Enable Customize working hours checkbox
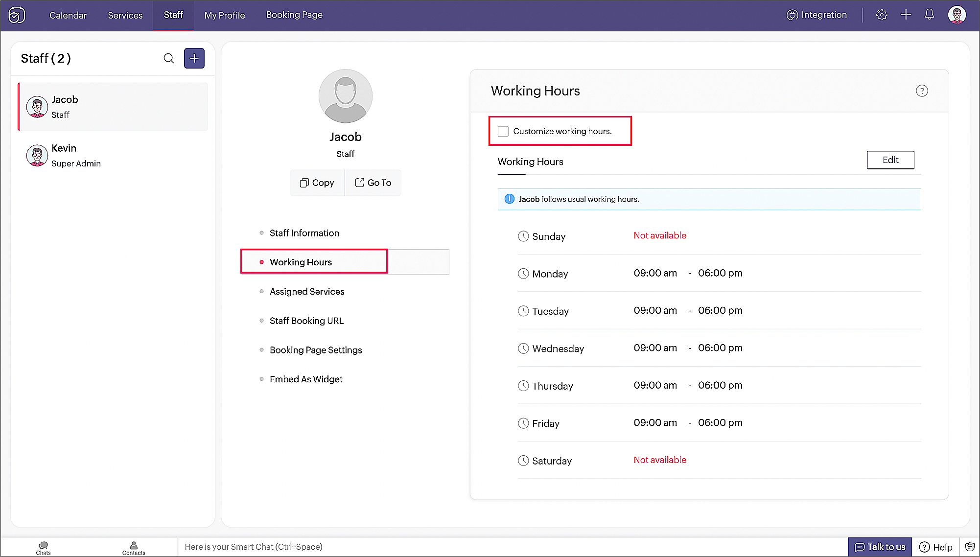 (x=503, y=131)
